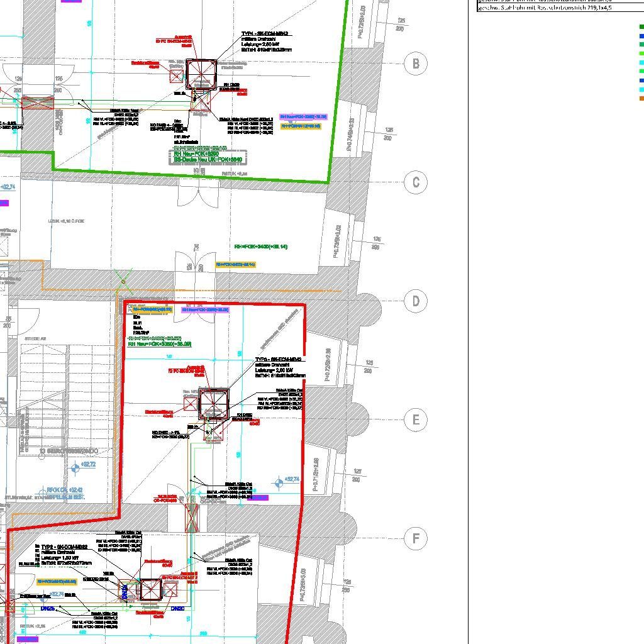
Task: Select the blue DN20 pipe label
Action: [x=177, y=609]
